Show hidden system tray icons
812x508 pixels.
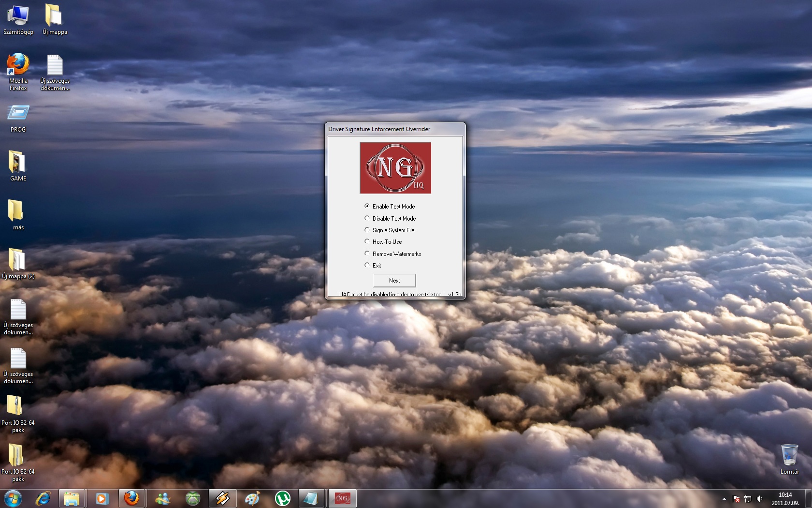724,499
